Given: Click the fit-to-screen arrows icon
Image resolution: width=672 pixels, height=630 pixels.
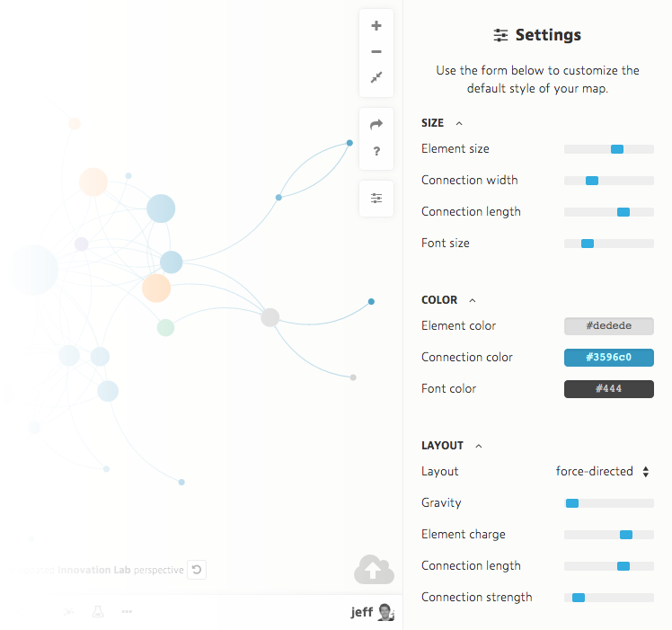Looking at the screenshot, I should (376, 78).
